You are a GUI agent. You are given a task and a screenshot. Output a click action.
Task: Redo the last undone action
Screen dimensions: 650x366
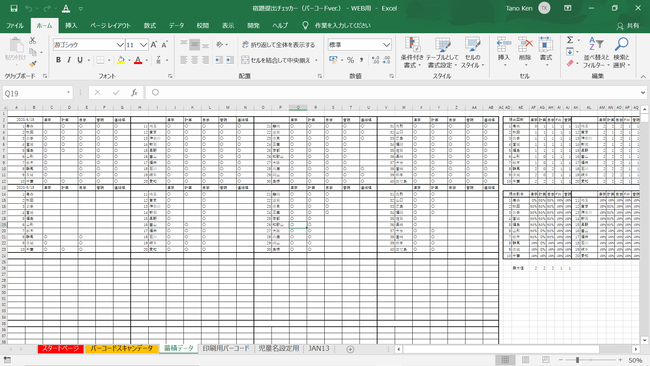47,8
